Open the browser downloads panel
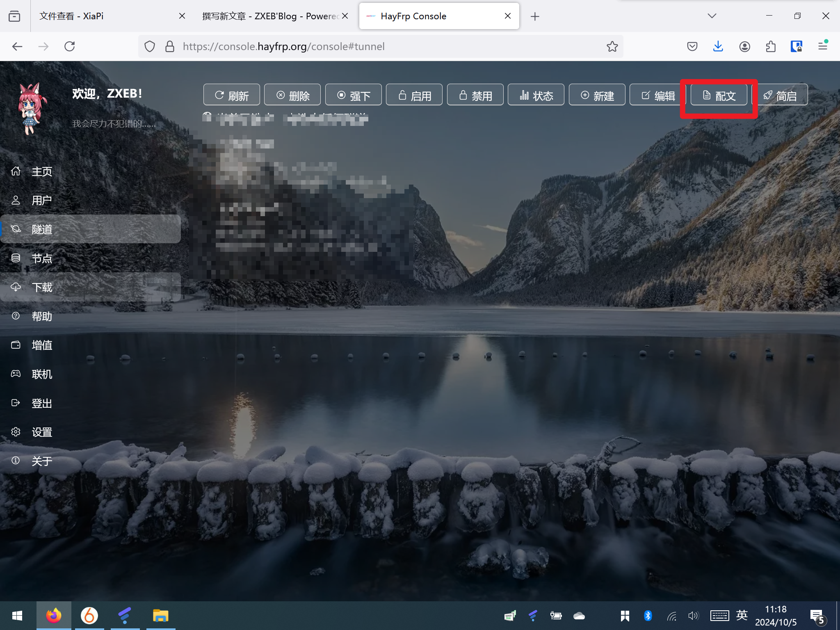The image size is (840, 630). (718, 46)
